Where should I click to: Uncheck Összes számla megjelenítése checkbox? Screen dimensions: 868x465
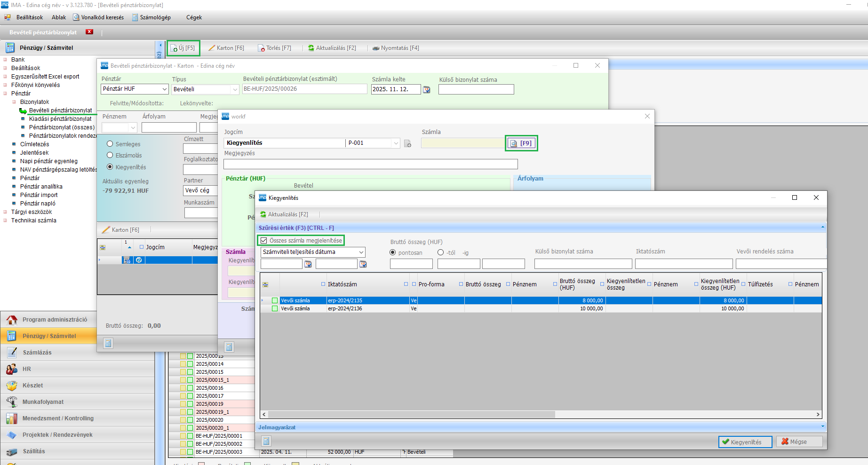(x=264, y=240)
